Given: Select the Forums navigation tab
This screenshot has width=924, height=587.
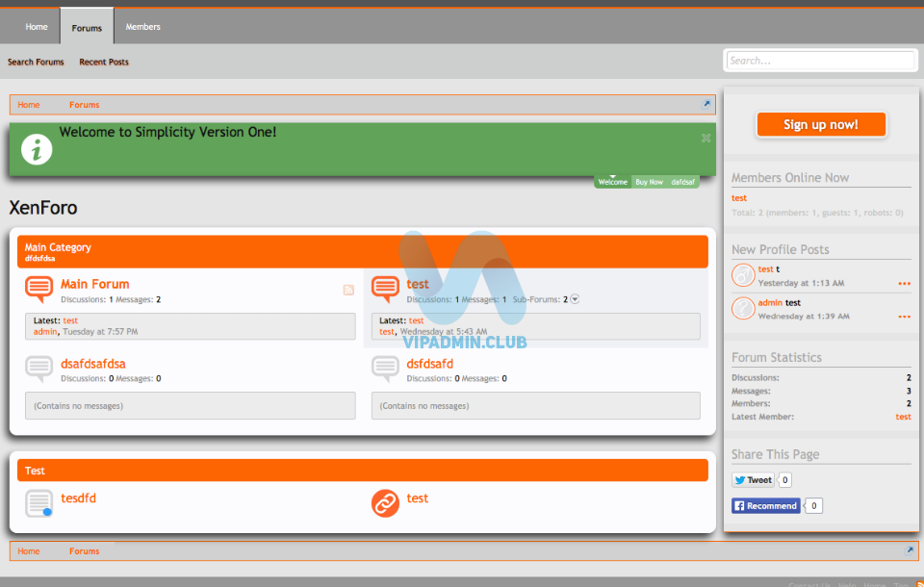Looking at the screenshot, I should coord(87,27).
